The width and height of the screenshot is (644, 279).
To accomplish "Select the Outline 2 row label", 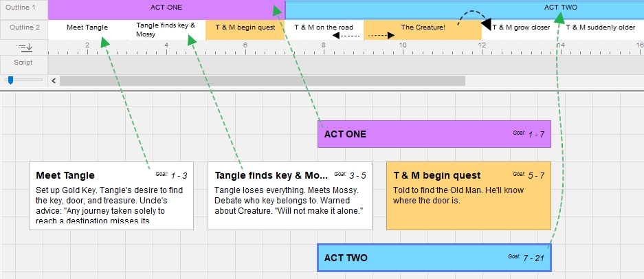I will pos(24,28).
